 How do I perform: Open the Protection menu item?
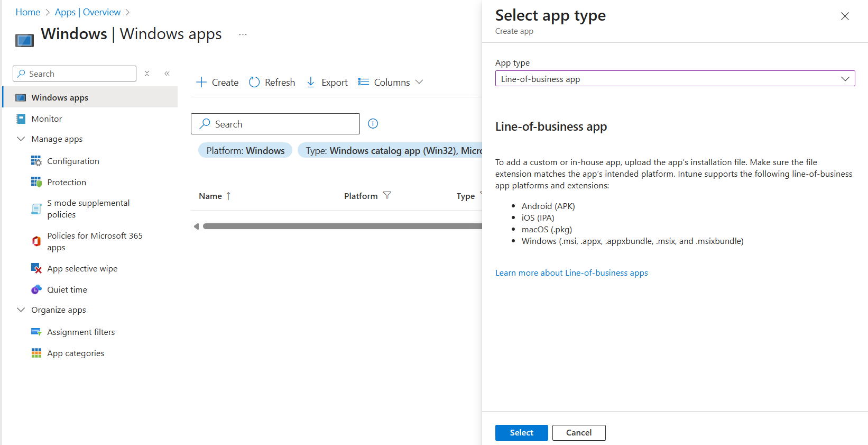67,182
